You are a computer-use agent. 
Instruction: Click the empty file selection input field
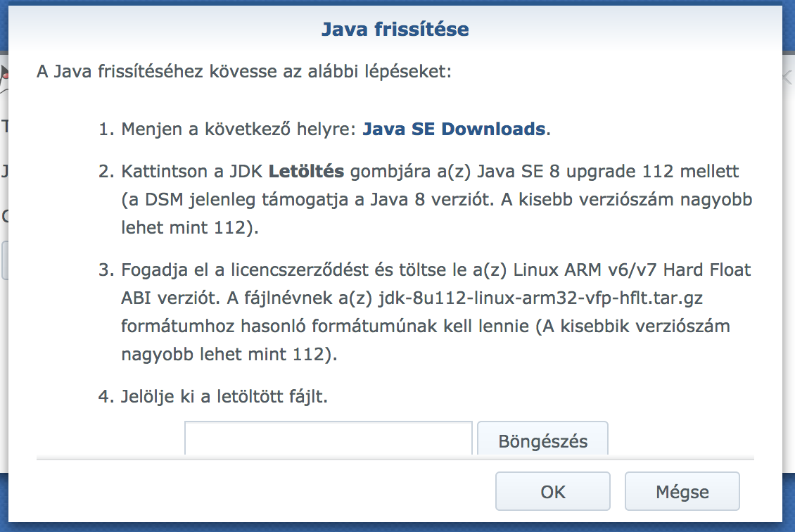[x=328, y=437]
